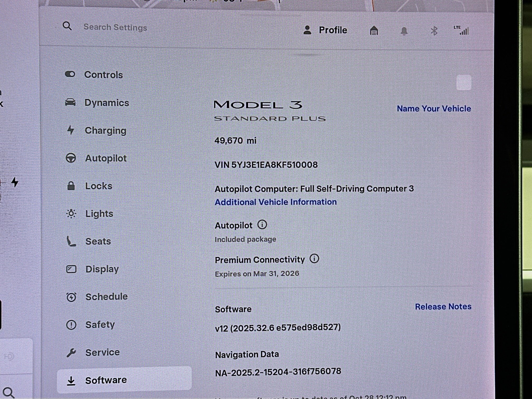Open the notifications bell icon
This screenshot has width=532, height=399.
[404, 31]
